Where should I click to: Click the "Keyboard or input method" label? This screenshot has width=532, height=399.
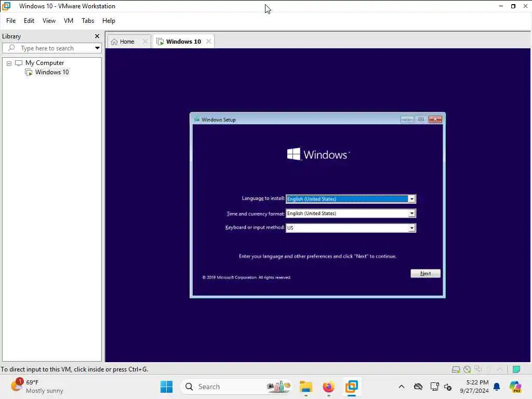coord(255,228)
